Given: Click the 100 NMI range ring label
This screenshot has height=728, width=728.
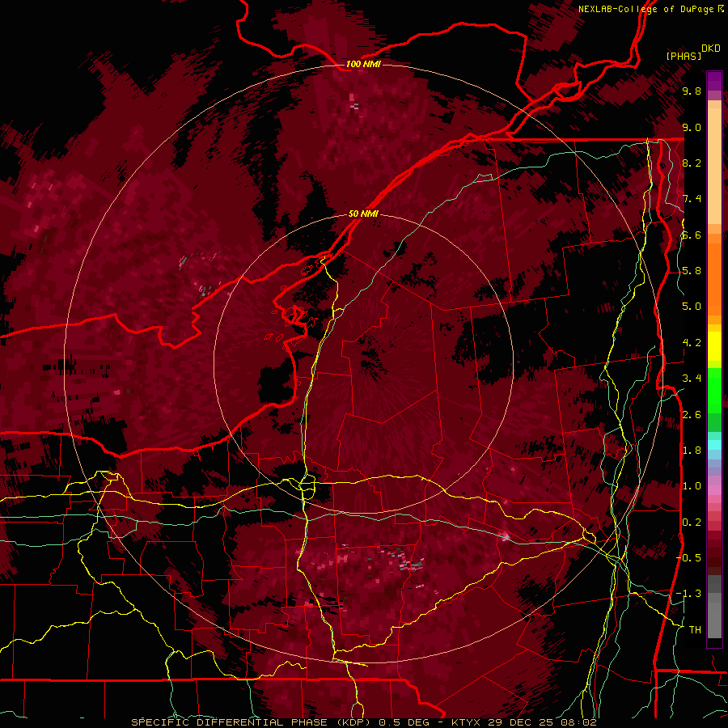Looking at the screenshot, I should (363, 64).
